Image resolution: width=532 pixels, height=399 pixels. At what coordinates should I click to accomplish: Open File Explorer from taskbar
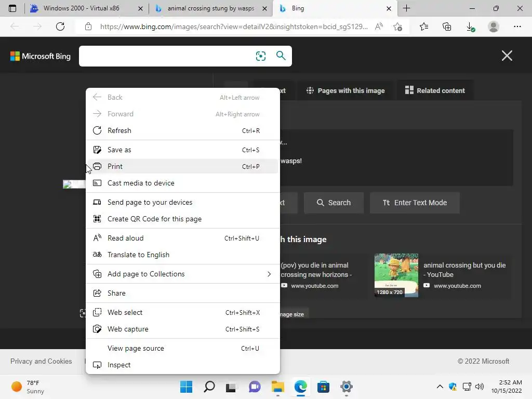coord(277,387)
